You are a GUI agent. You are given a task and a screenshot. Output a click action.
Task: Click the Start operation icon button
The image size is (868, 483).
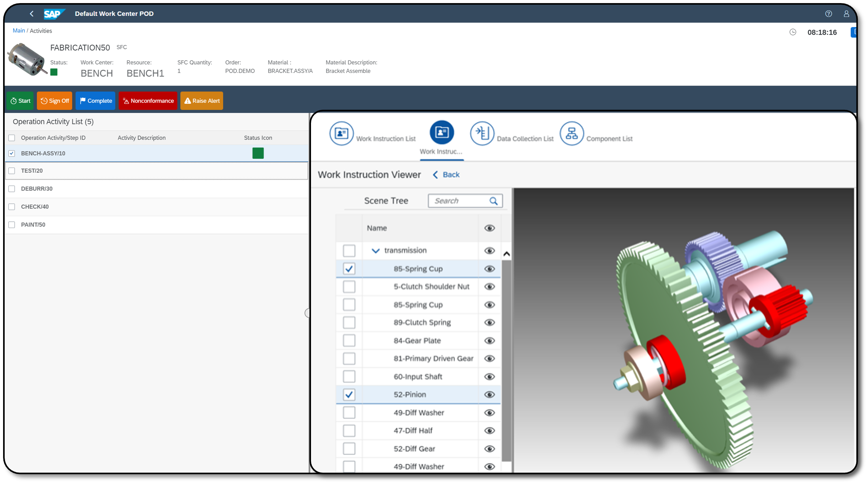tap(20, 100)
